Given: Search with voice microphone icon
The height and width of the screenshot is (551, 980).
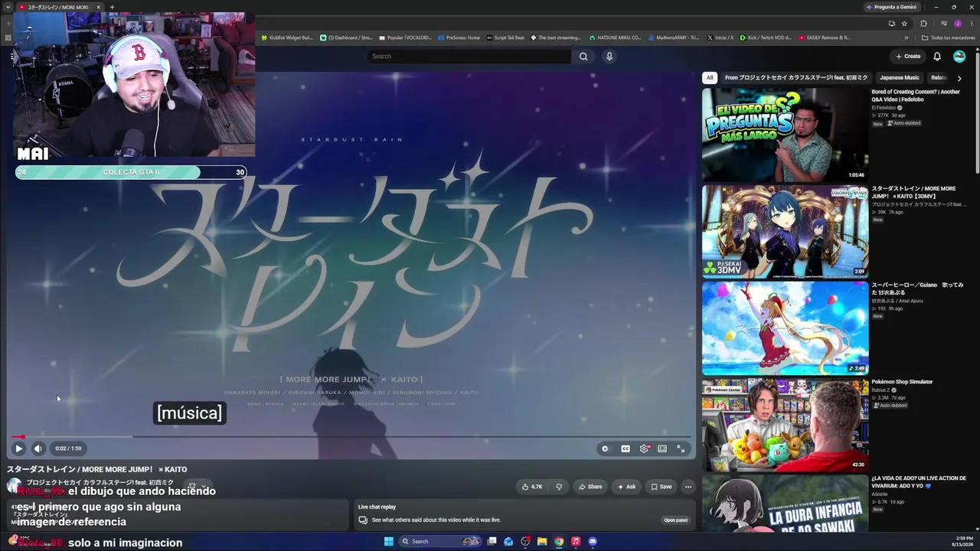Looking at the screenshot, I should [609, 56].
